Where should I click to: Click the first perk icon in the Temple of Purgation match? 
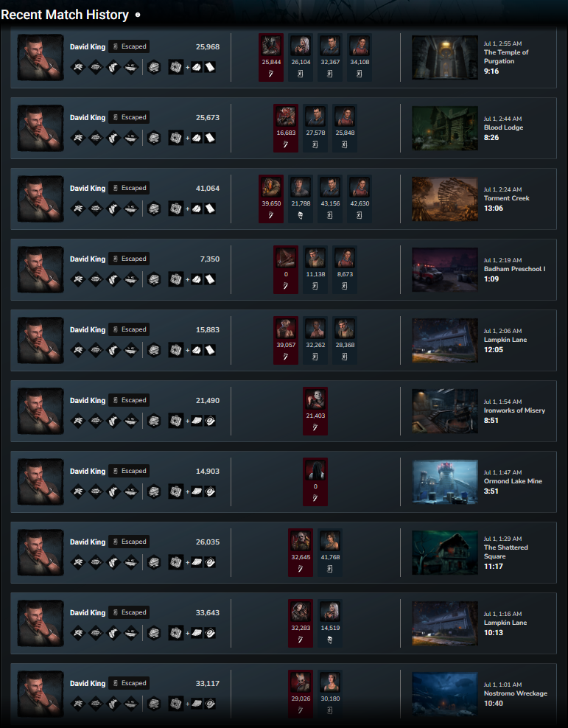[x=78, y=67]
